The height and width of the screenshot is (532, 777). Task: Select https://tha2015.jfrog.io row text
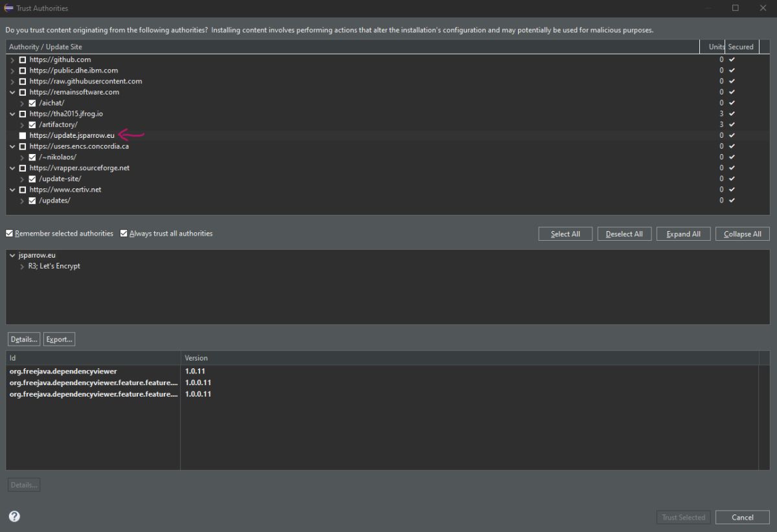[66, 114]
